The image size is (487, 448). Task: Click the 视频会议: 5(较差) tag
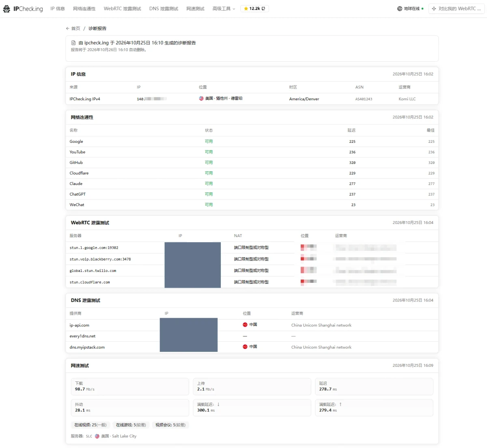point(170,425)
